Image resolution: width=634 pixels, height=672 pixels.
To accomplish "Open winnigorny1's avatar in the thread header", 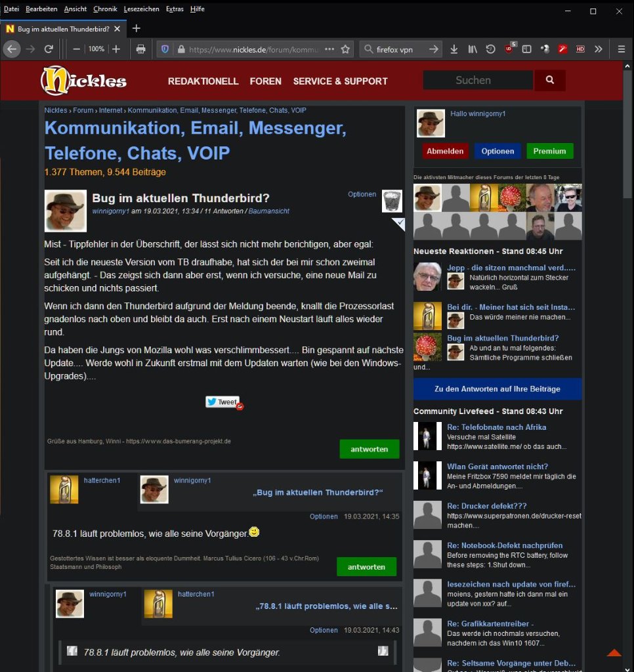I will [66, 211].
